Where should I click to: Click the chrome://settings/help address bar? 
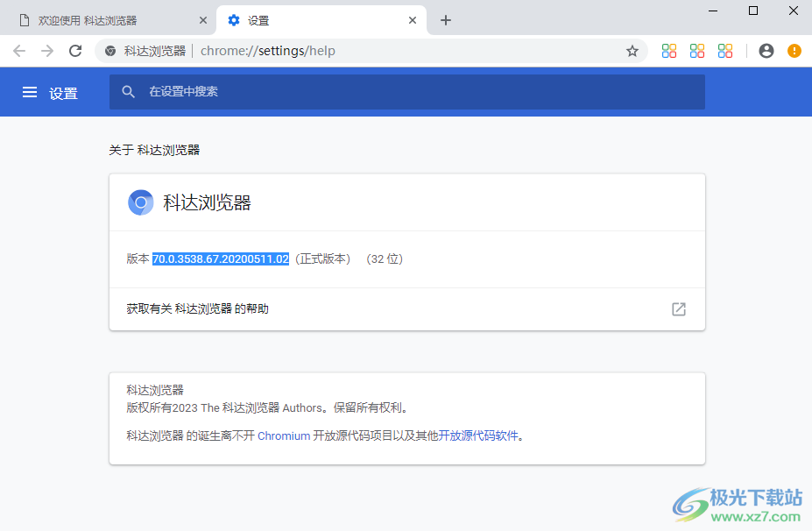371,51
